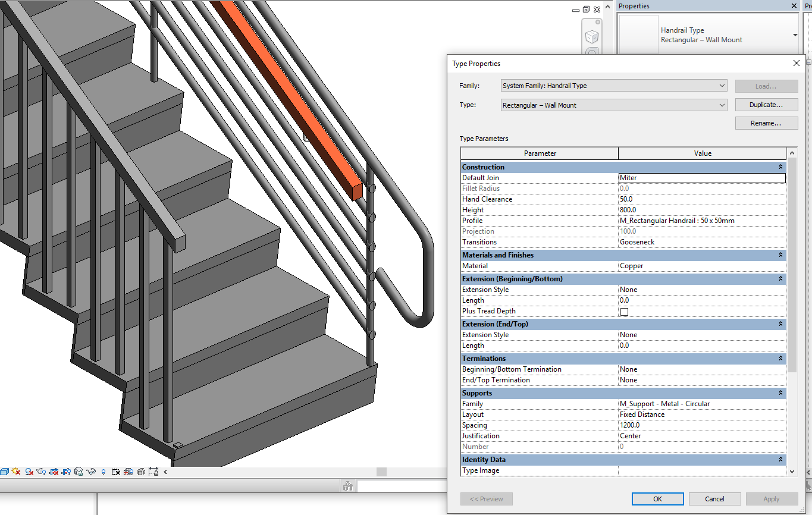Viewport: 812px width, 515px height.
Task: Toggle the Plus Tread Depth checkbox
Action: pyautogui.click(x=624, y=312)
